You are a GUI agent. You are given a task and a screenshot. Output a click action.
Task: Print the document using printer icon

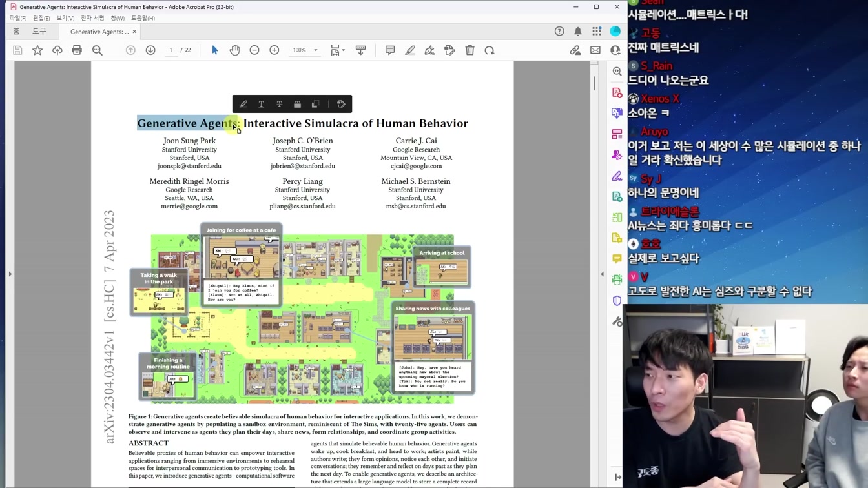[x=77, y=50]
